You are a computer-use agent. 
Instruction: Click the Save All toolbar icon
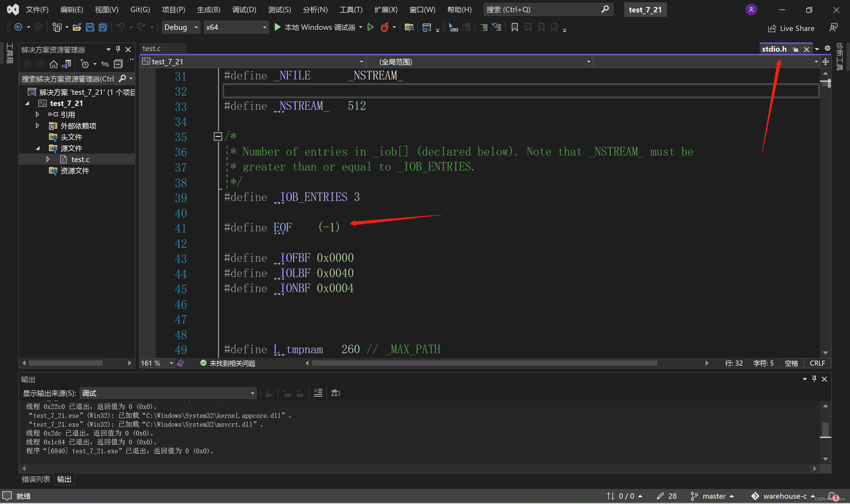point(103,27)
